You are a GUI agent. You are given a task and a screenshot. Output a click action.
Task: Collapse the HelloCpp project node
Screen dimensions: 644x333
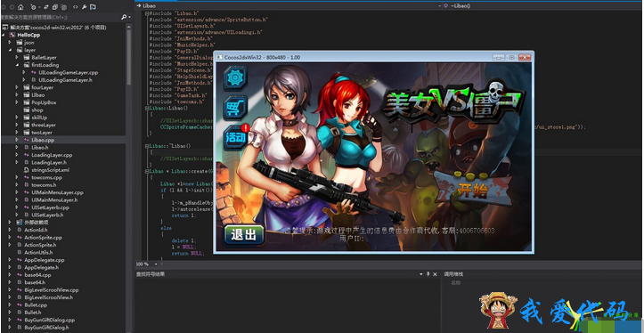(x=4, y=35)
